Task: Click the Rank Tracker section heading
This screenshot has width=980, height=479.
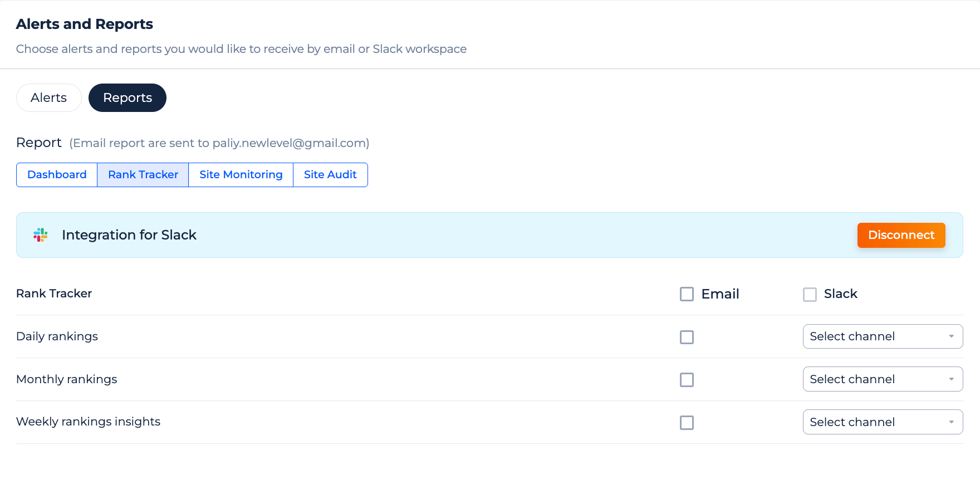Action: (x=54, y=294)
